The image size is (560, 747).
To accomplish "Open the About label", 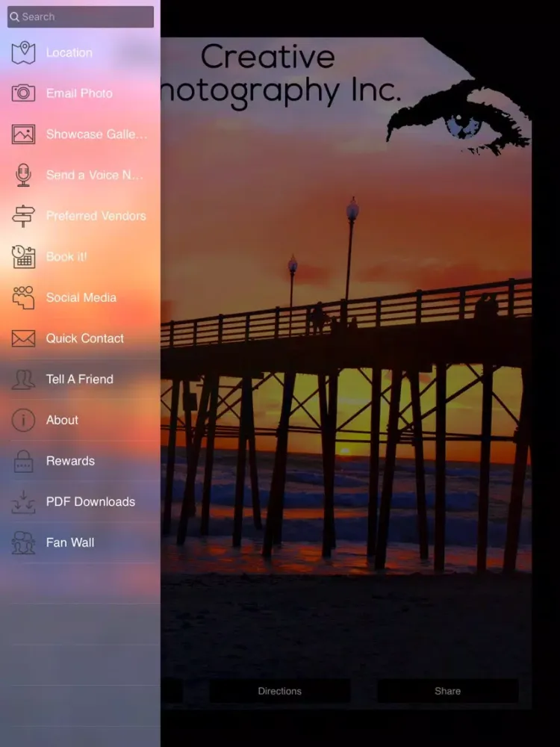I will point(62,420).
